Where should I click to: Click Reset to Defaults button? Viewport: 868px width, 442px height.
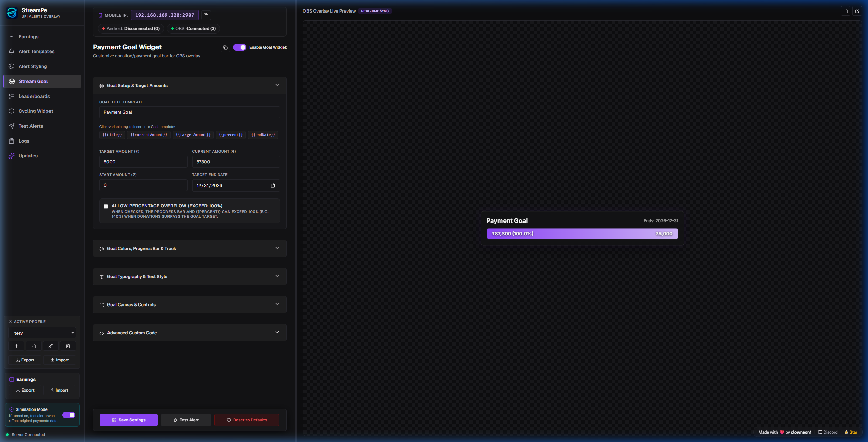point(247,420)
